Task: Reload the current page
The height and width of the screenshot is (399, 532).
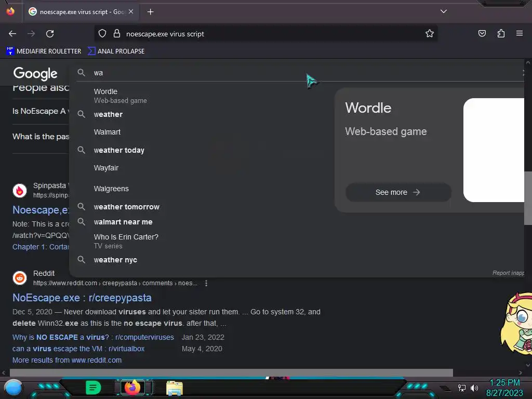Action: (50, 34)
